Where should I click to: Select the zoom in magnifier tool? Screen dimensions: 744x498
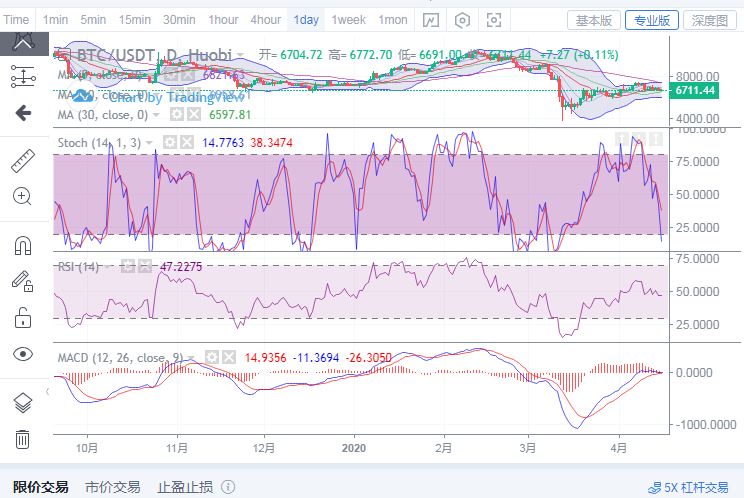pos(22,196)
